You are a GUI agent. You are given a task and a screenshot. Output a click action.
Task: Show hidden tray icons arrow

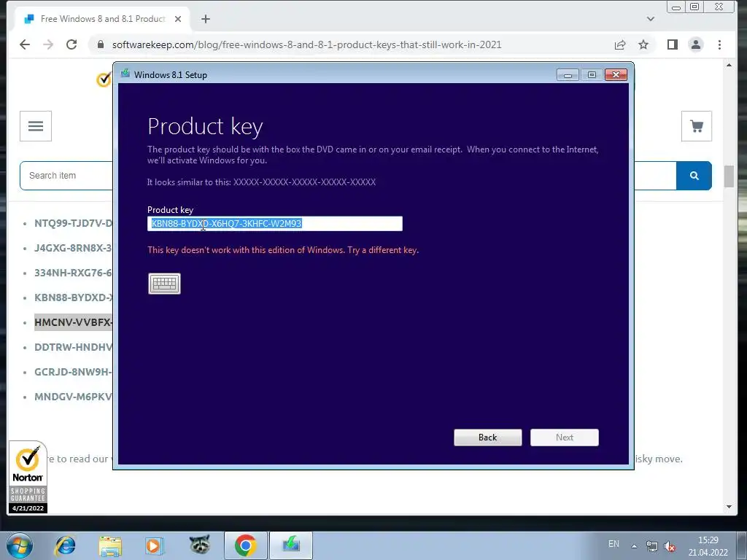(634, 546)
